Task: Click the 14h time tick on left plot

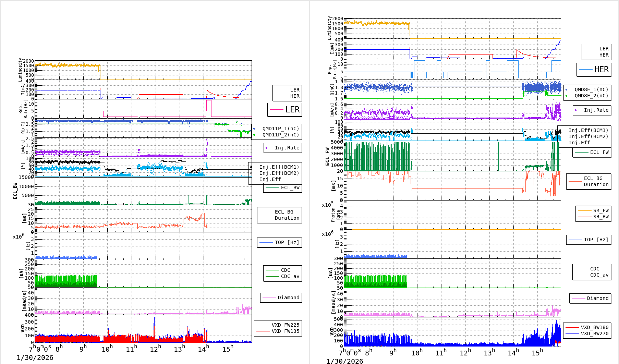Action: tap(203, 349)
